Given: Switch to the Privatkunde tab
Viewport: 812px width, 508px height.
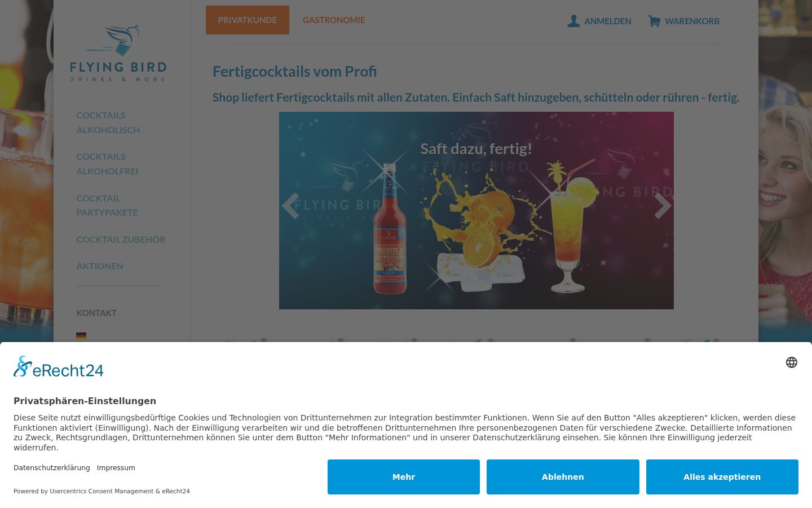Looking at the screenshot, I should click(x=248, y=20).
